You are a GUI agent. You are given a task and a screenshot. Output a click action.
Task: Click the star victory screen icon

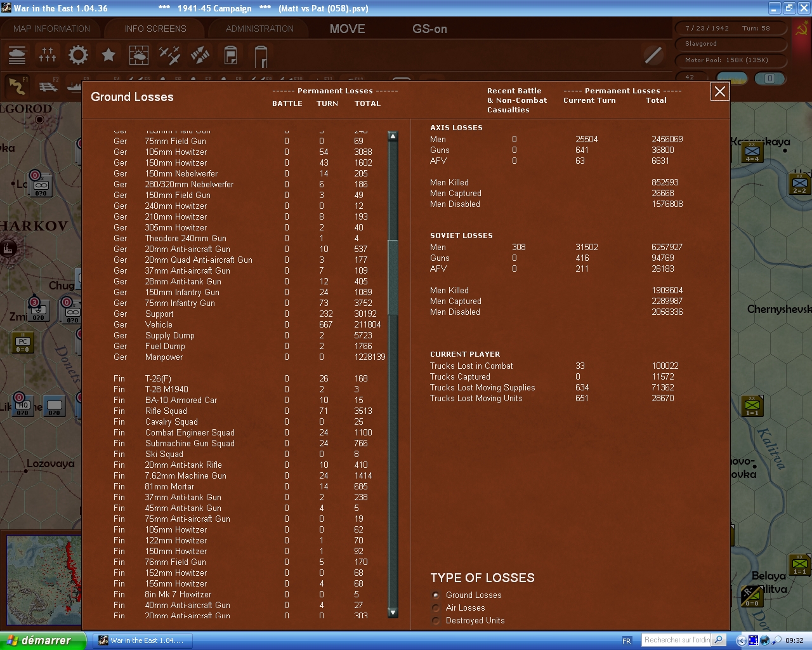(108, 55)
